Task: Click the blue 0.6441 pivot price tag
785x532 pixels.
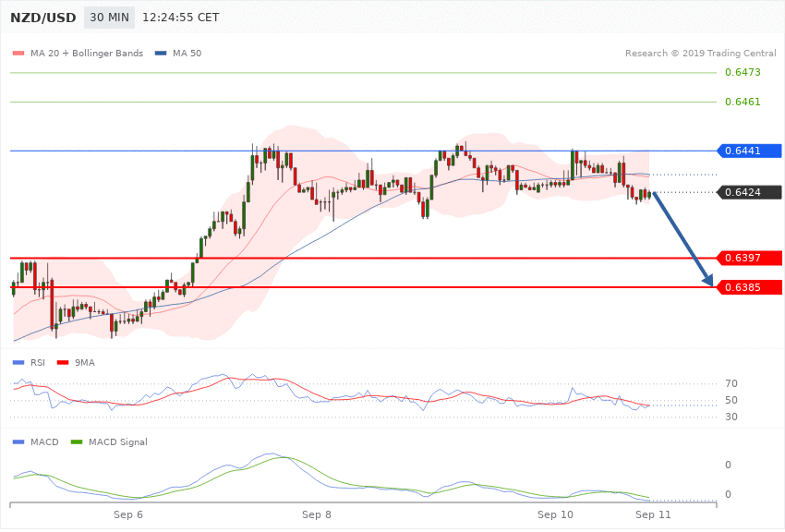Action: (749, 151)
